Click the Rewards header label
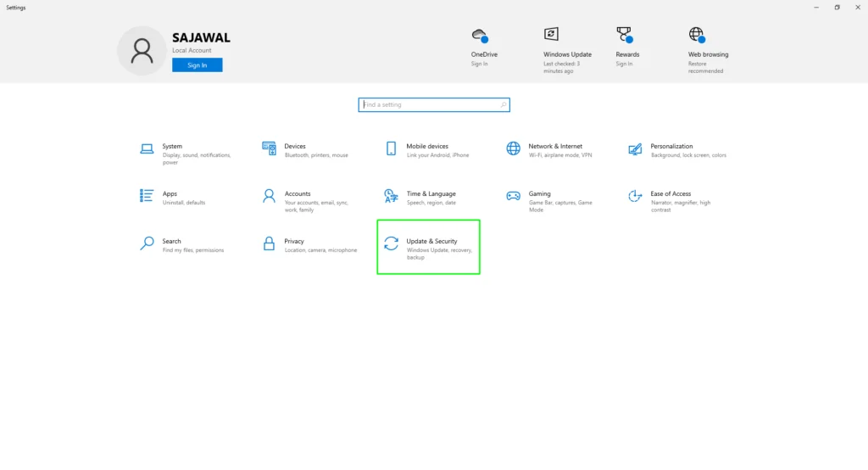868x470 pixels. [x=627, y=54]
